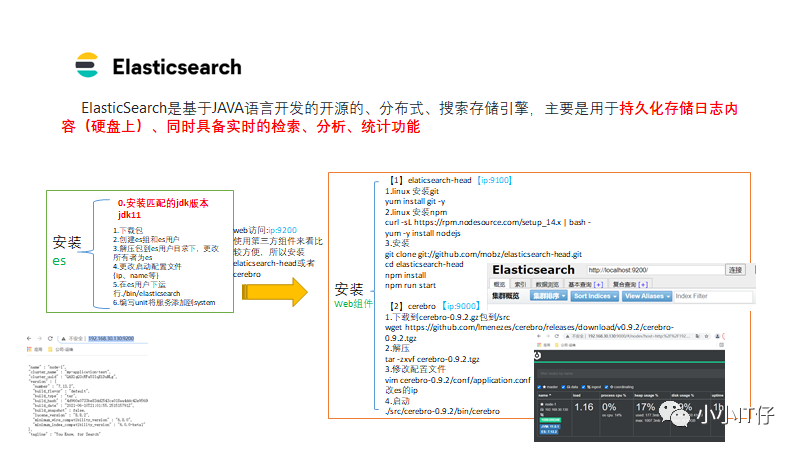
Task: Toggle the coordinating nodes checkbox
Action: point(606,387)
